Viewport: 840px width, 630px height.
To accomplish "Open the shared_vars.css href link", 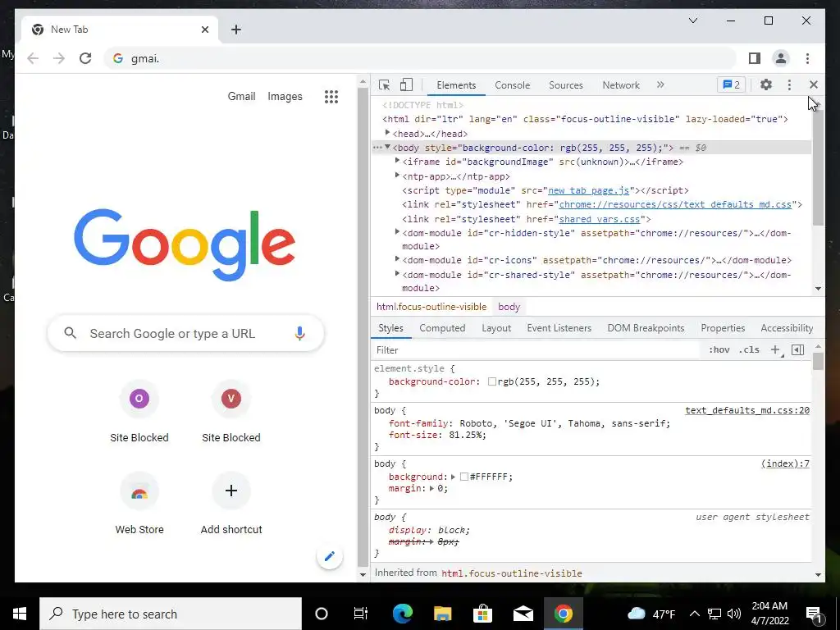I will [x=600, y=219].
